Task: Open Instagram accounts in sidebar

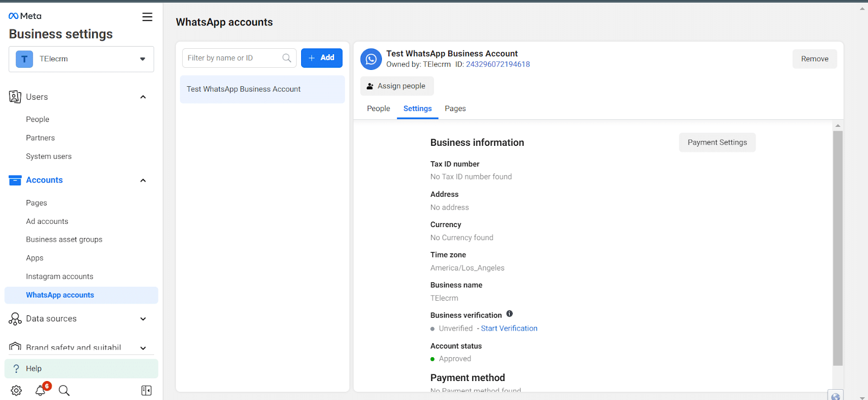Action: [x=60, y=276]
